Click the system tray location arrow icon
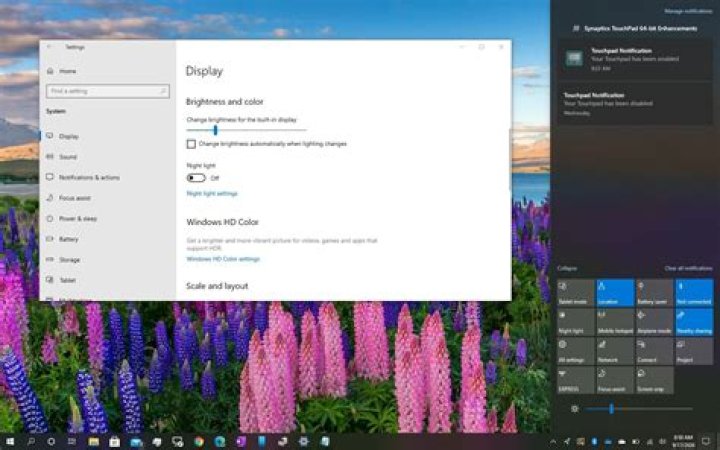720x450 pixels. [x=567, y=442]
